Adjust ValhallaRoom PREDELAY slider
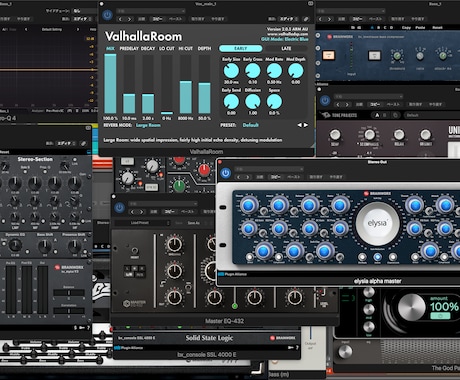This screenshot has height=380, width=460. (129, 84)
